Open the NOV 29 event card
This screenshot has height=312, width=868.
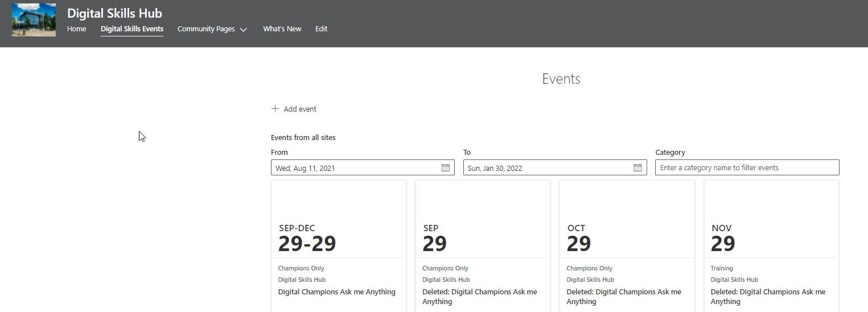771,246
